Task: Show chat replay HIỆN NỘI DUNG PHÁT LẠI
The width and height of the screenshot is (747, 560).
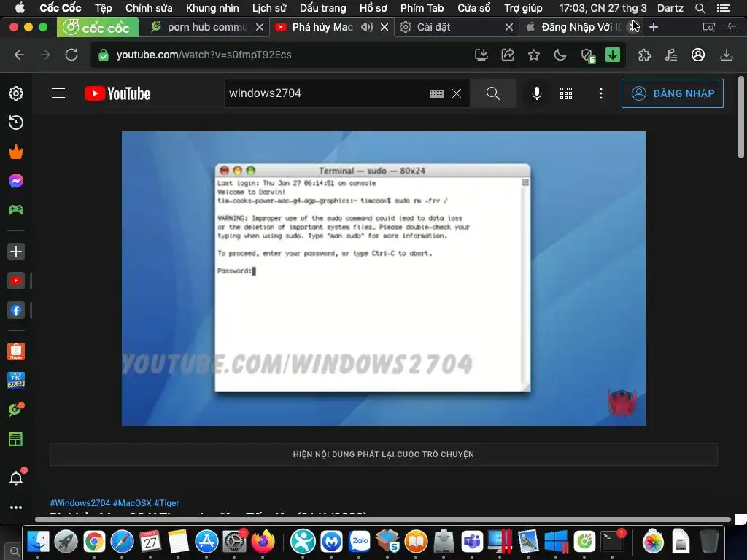Action: click(x=384, y=454)
